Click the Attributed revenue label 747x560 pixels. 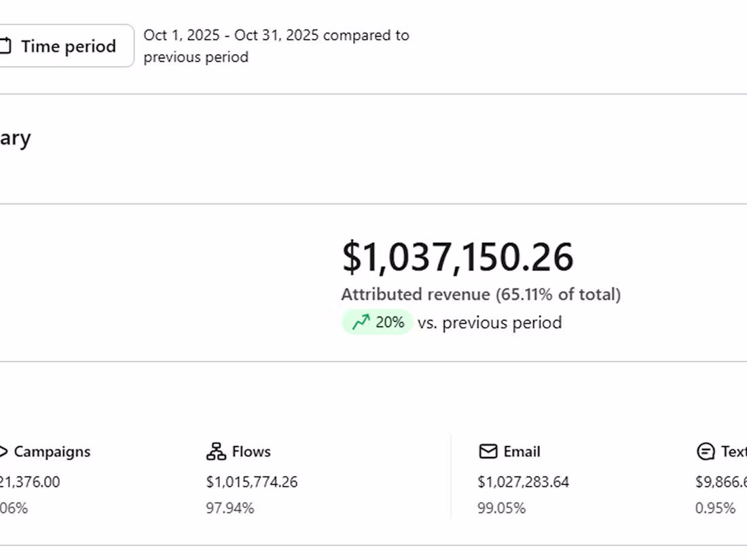coord(480,295)
